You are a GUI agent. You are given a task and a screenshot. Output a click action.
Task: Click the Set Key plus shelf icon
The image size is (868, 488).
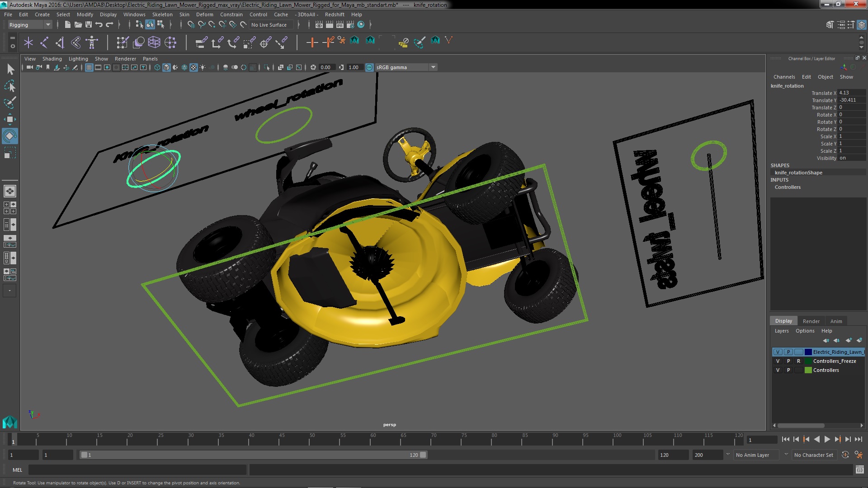[x=312, y=42]
